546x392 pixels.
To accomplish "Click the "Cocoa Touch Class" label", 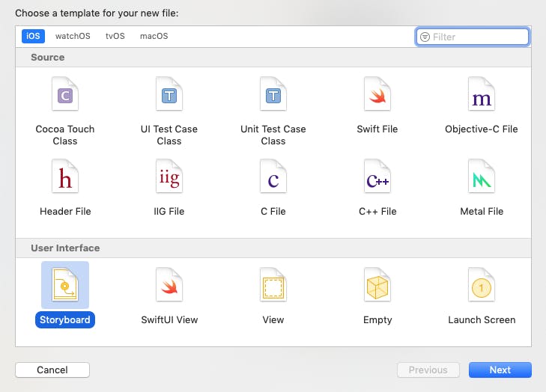I will (x=65, y=135).
